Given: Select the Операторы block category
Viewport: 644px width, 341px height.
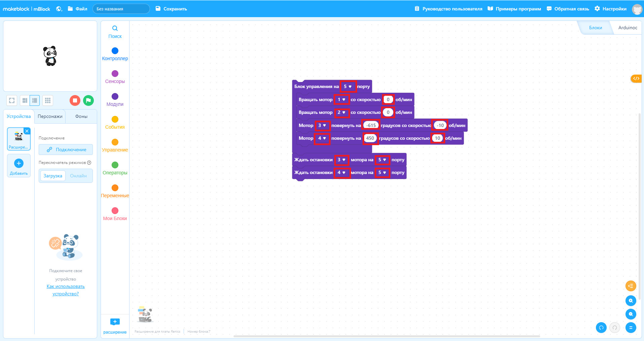Looking at the screenshot, I should [115, 168].
